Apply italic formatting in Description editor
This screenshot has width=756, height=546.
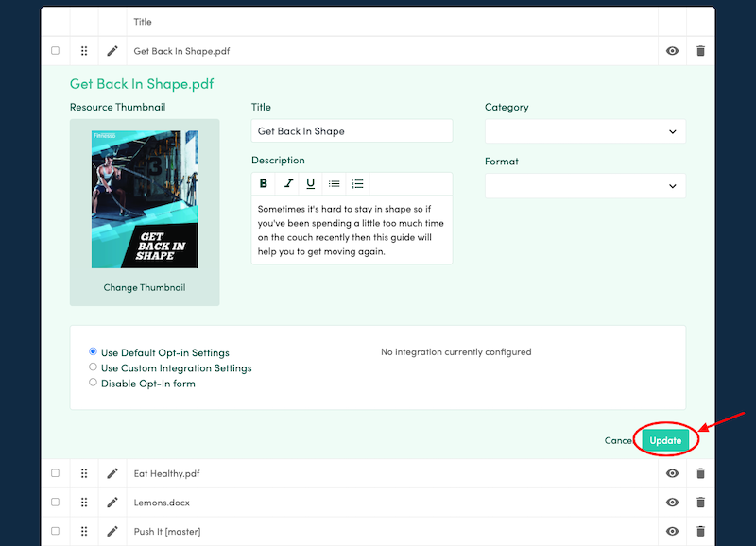point(288,183)
